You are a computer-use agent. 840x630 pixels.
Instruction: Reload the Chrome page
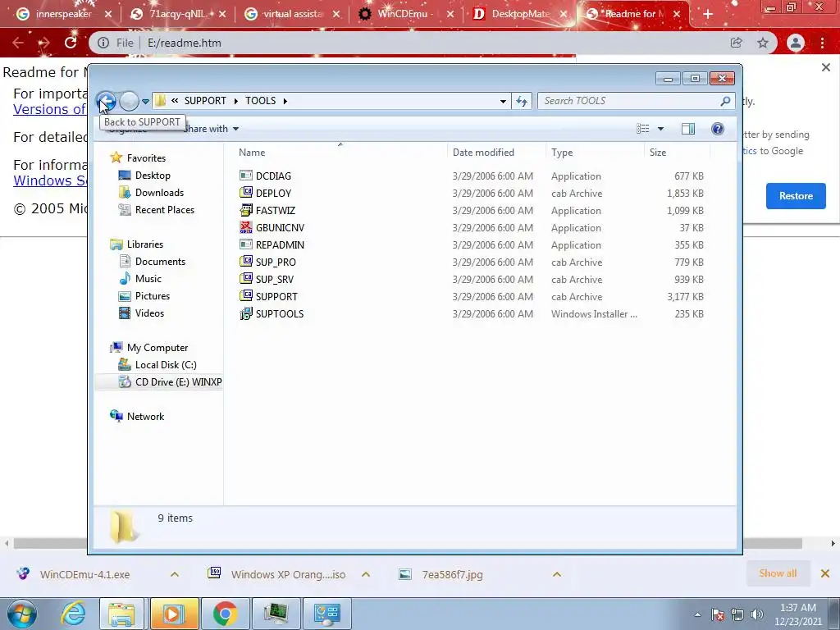pyautogui.click(x=71, y=43)
